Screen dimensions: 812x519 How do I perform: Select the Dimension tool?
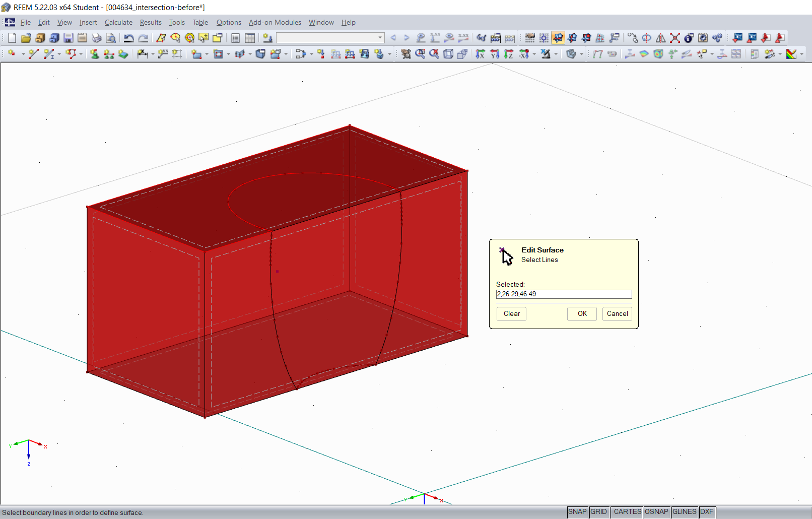point(142,54)
